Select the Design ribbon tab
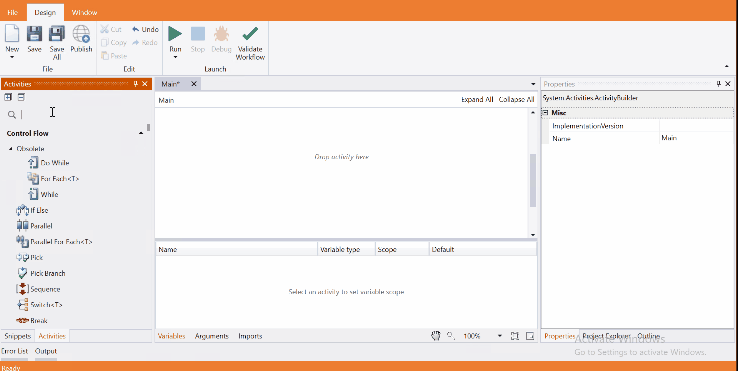738x371 pixels. [x=45, y=12]
